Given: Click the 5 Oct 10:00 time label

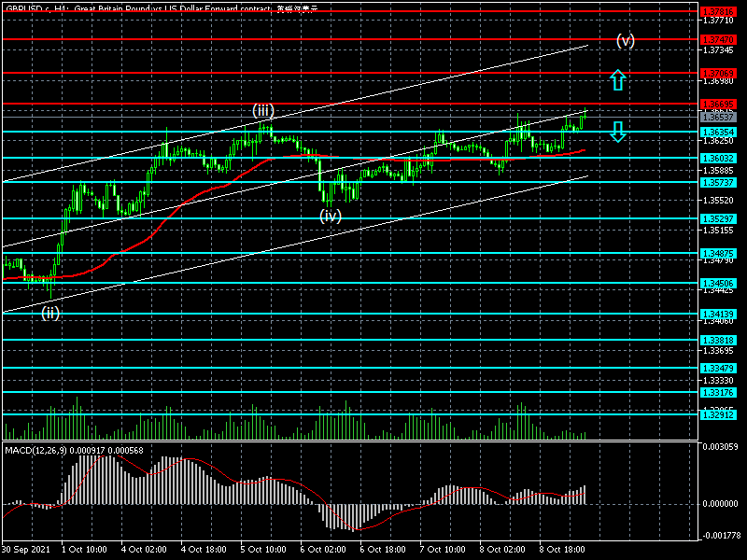Looking at the screenshot, I should [264, 551].
